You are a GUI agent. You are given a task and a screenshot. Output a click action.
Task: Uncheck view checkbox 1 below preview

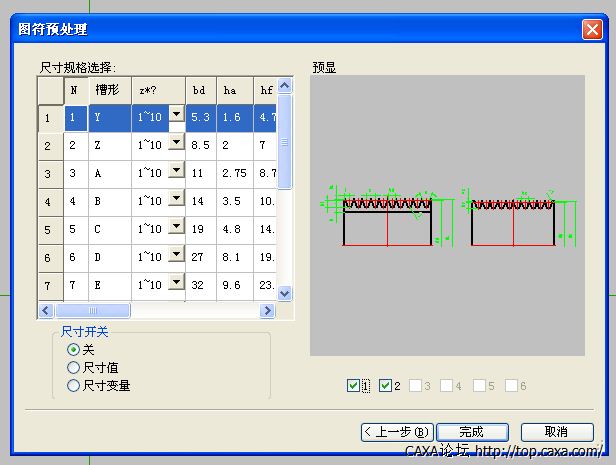[x=353, y=386]
